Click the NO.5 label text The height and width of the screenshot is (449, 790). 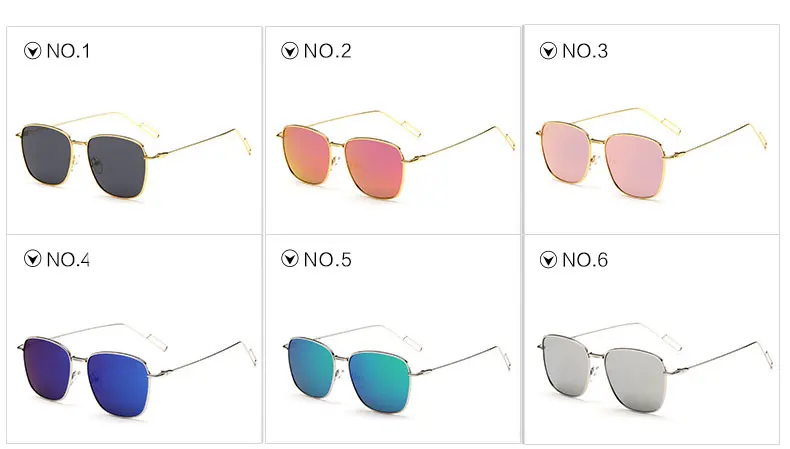point(327,260)
